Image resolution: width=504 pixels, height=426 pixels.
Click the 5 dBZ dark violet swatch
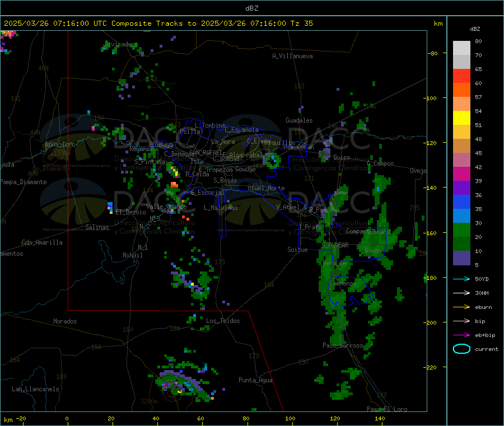(461, 258)
